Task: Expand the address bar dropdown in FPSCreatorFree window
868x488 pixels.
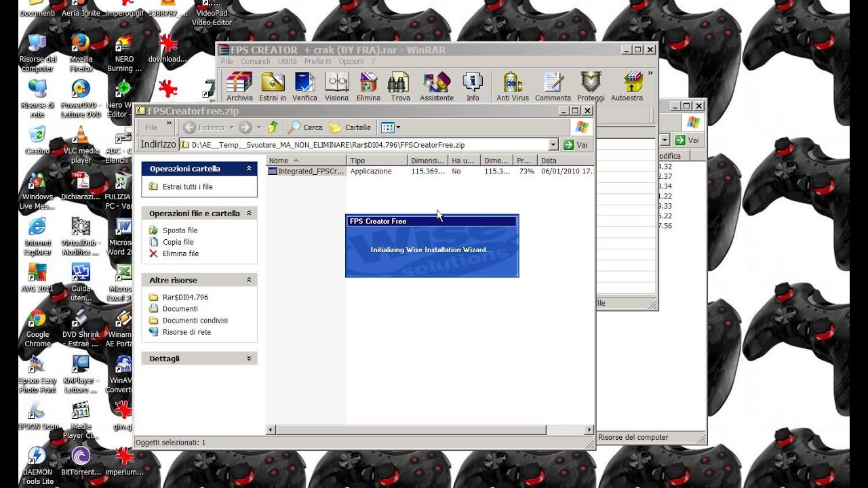Action: tap(553, 145)
